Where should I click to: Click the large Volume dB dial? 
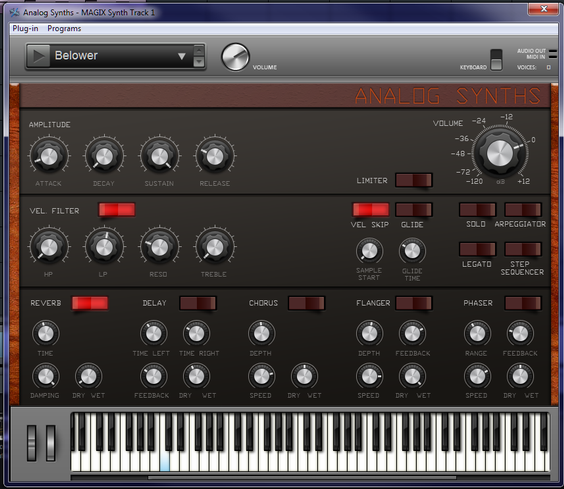click(x=500, y=153)
